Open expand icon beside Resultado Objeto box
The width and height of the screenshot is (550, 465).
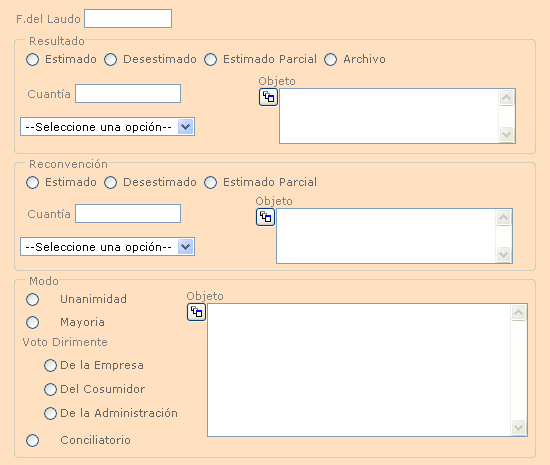coord(268,97)
